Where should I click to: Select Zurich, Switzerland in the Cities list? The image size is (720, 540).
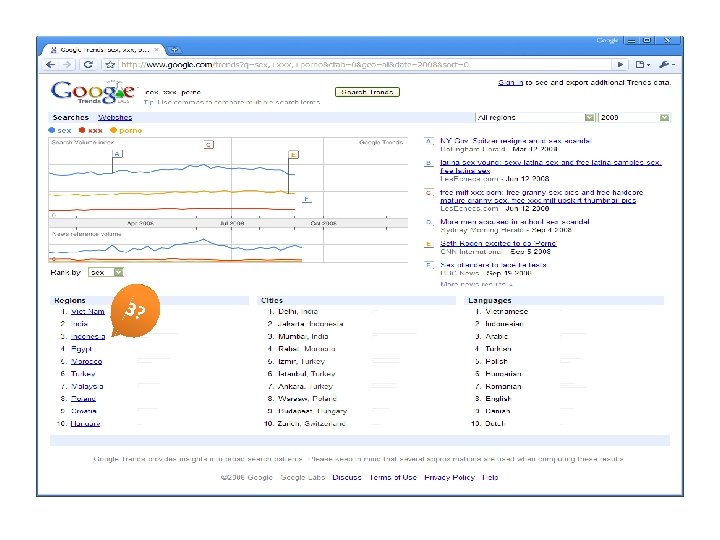[311, 424]
